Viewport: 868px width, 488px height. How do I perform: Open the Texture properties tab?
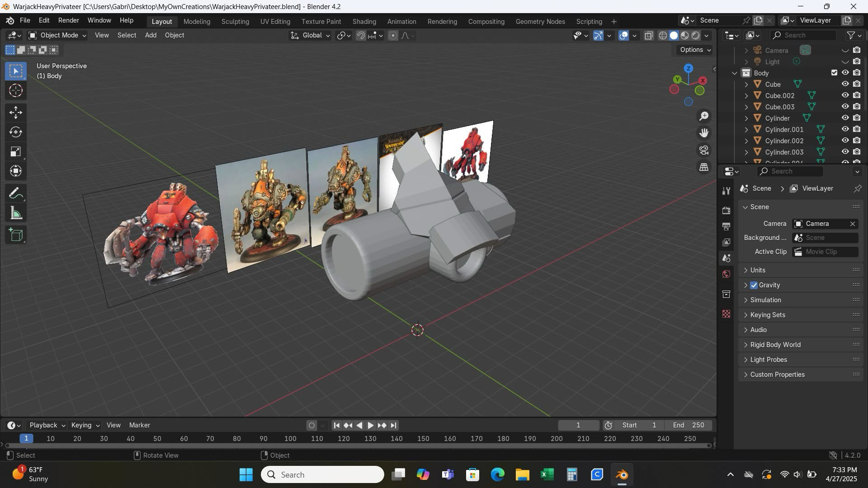(726, 314)
